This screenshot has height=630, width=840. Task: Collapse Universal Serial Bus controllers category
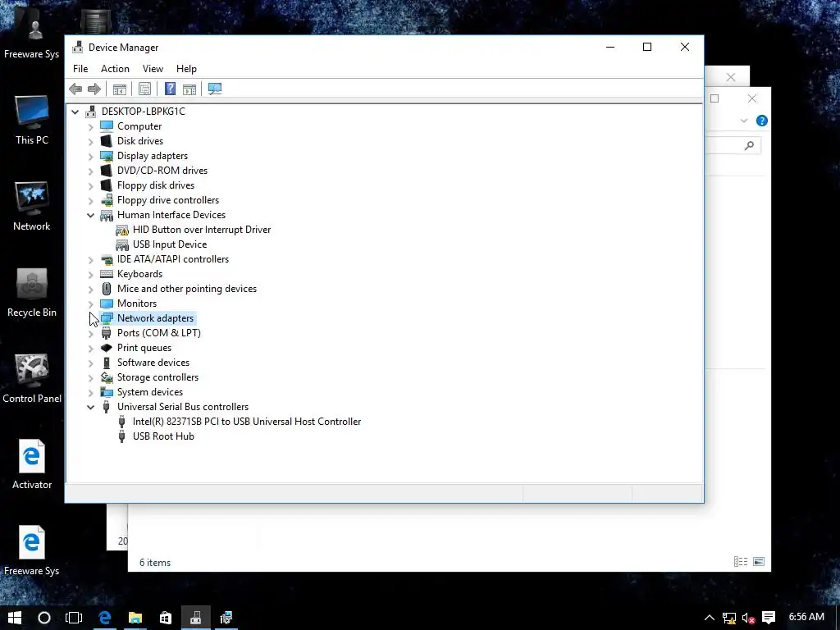90,407
